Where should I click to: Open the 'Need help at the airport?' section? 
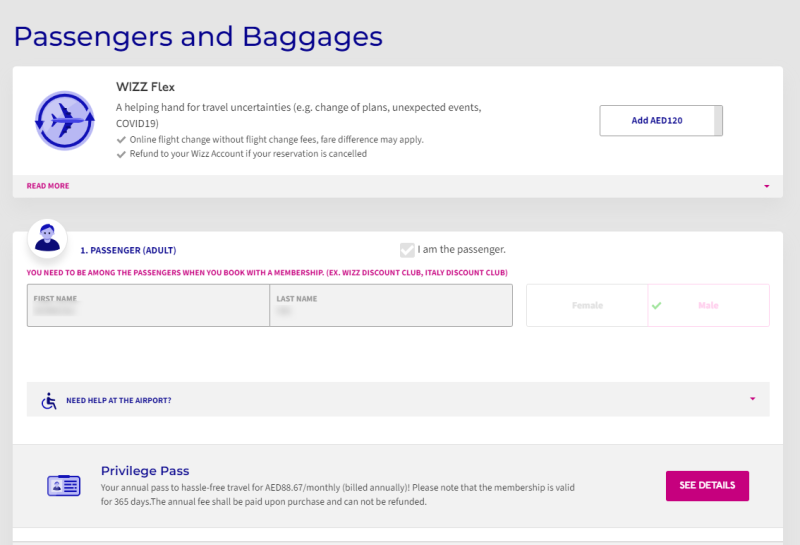[x=118, y=400]
